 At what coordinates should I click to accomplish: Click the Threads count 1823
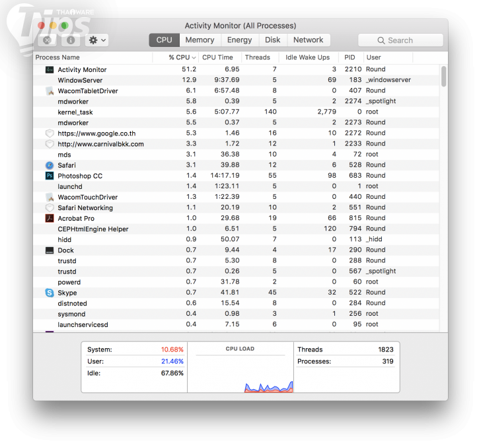[386, 350]
